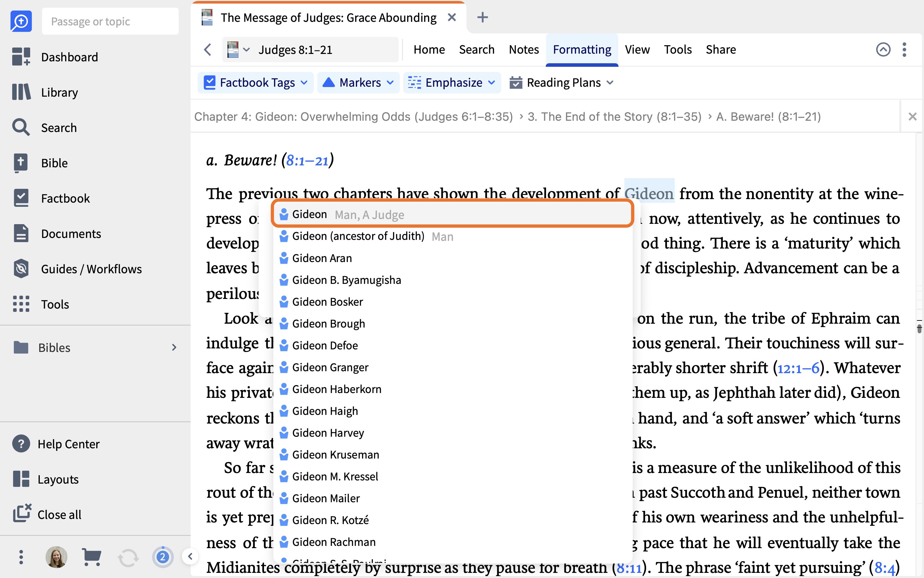Viewport: 924px width, 578px height.
Task: Expand the Markers dropdown arrow
Action: pos(390,83)
